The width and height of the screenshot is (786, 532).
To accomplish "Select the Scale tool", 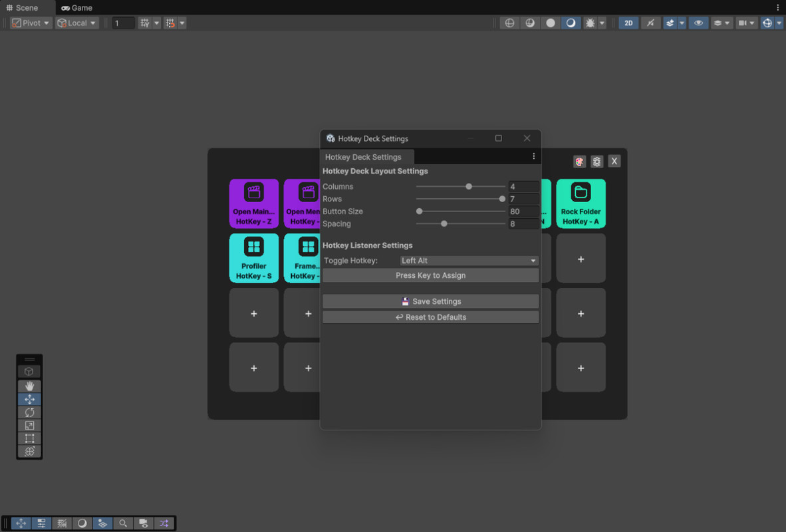I will [29, 425].
